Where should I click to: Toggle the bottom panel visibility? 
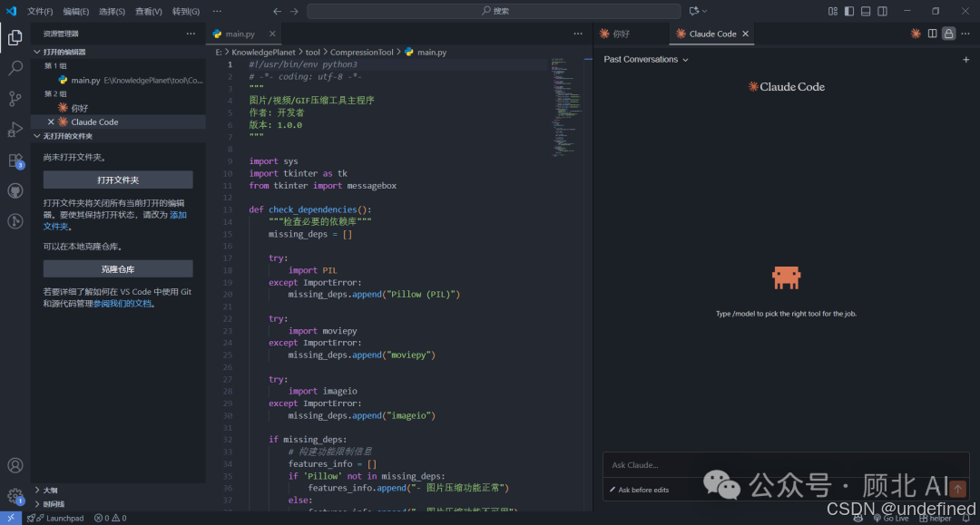pos(866,11)
